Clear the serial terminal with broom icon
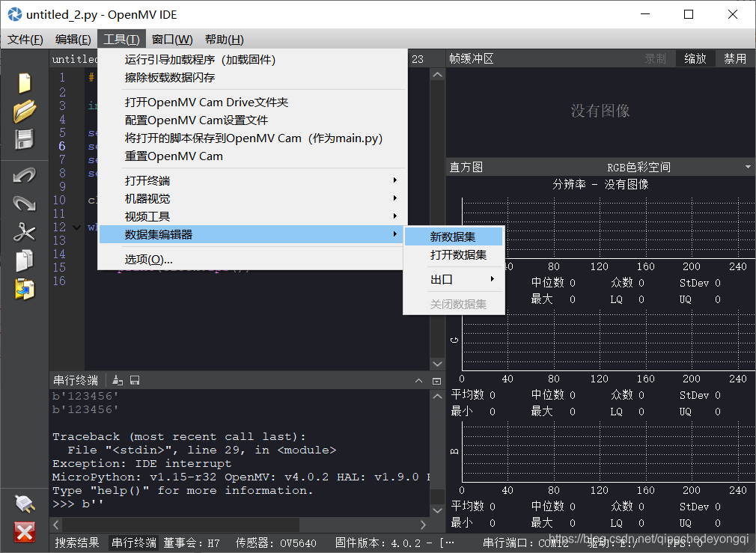This screenshot has width=756, height=553. [x=118, y=380]
